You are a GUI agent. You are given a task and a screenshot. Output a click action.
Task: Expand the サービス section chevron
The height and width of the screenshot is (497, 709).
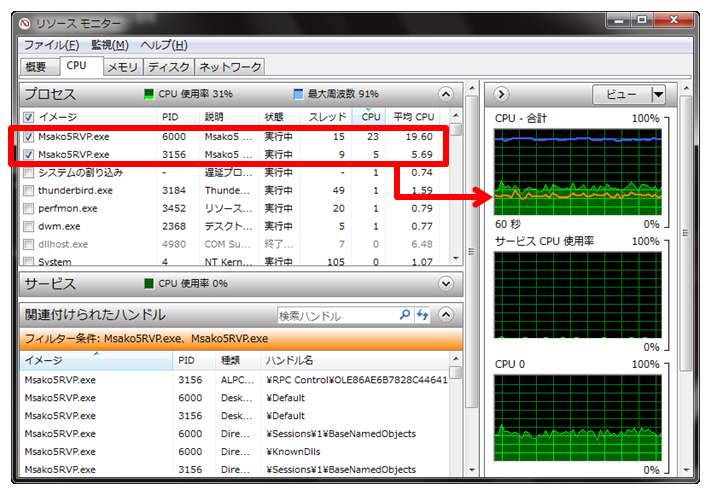[x=446, y=284]
